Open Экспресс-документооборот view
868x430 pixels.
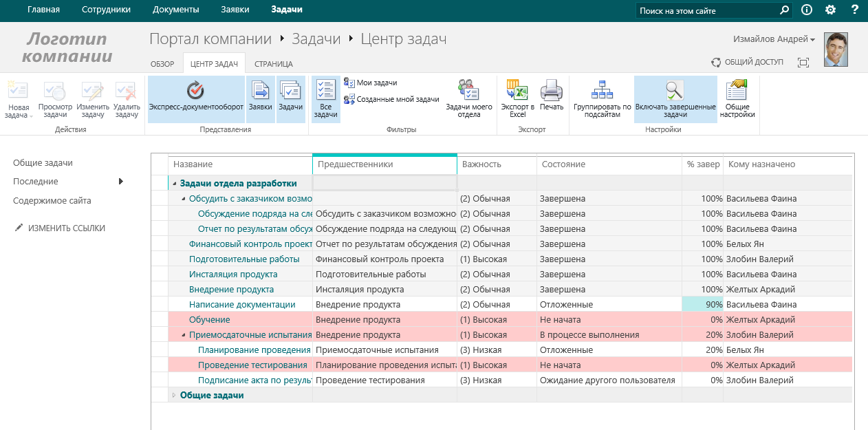(196, 98)
